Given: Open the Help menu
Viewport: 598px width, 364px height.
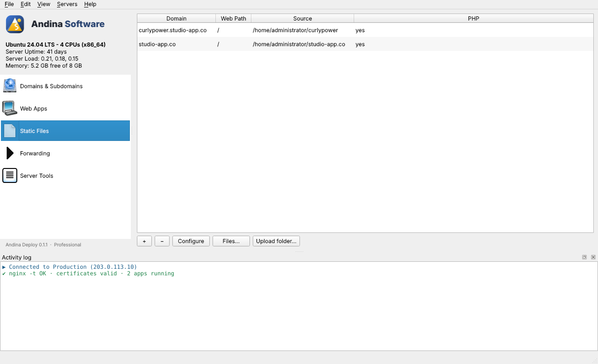Looking at the screenshot, I should tap(90, 4).
